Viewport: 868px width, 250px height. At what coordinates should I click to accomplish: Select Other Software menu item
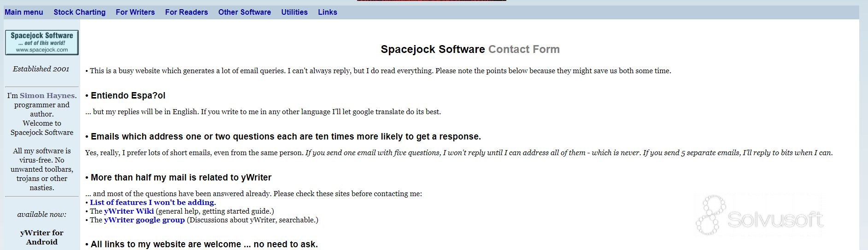[x=245, y=12]
